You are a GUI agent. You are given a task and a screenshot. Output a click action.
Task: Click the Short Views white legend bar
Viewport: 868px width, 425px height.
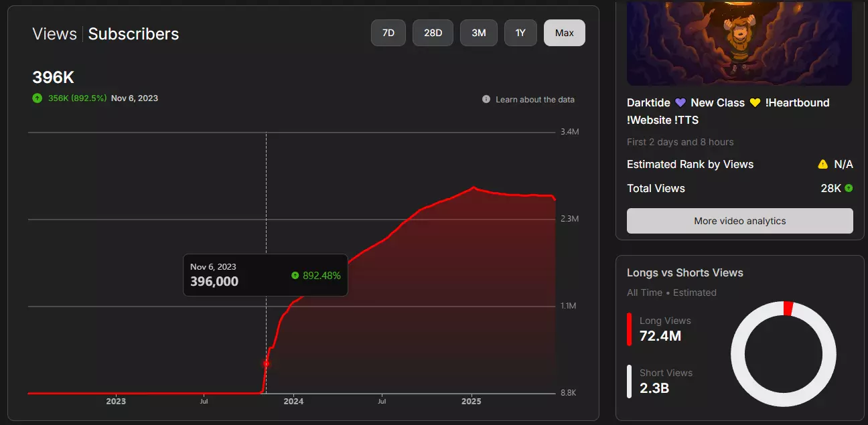tap(629, 381)
